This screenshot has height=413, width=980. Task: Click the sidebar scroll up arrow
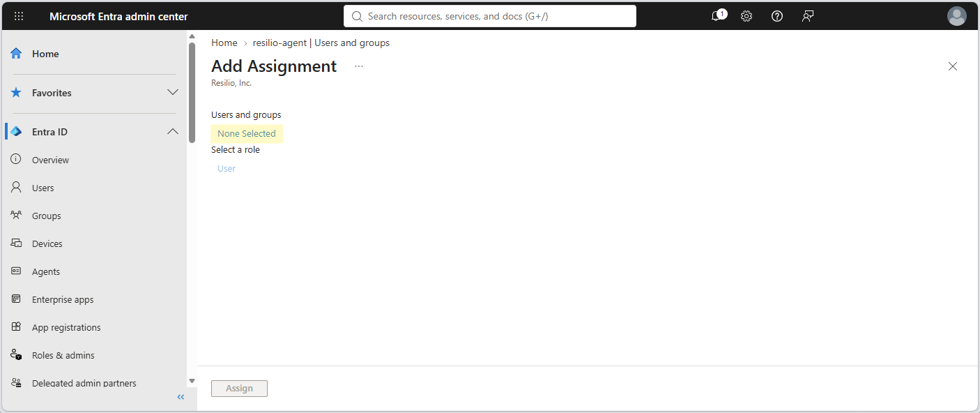pyautogui.click(x=192, y=36)
